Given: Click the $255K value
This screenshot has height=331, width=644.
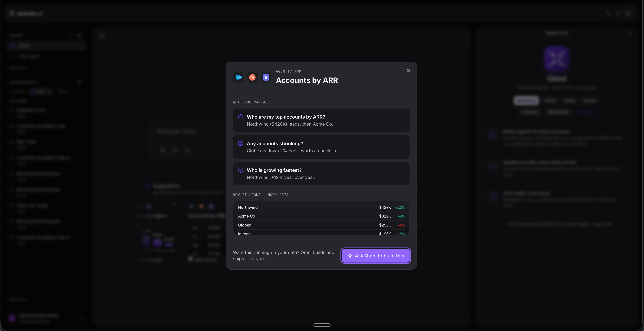Looking at the screenshot, I should [x=385, y=225].
